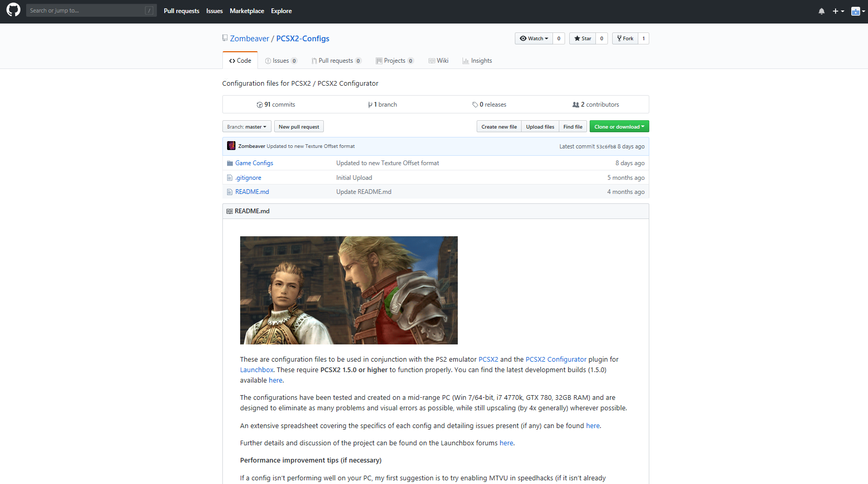
Task: Expand the Watch dropdown button
Action: [x=534, y=38]
